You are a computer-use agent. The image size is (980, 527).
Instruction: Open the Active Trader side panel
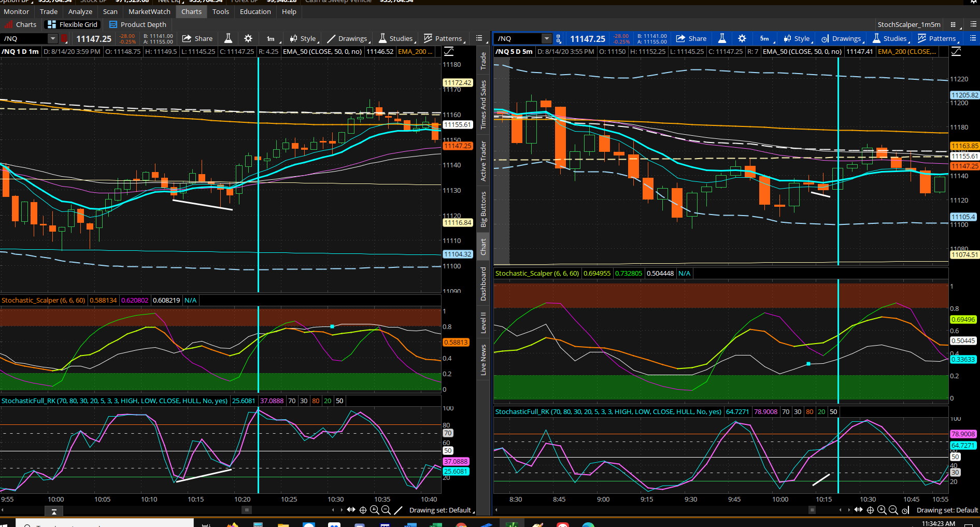click(x=483, y=161)
